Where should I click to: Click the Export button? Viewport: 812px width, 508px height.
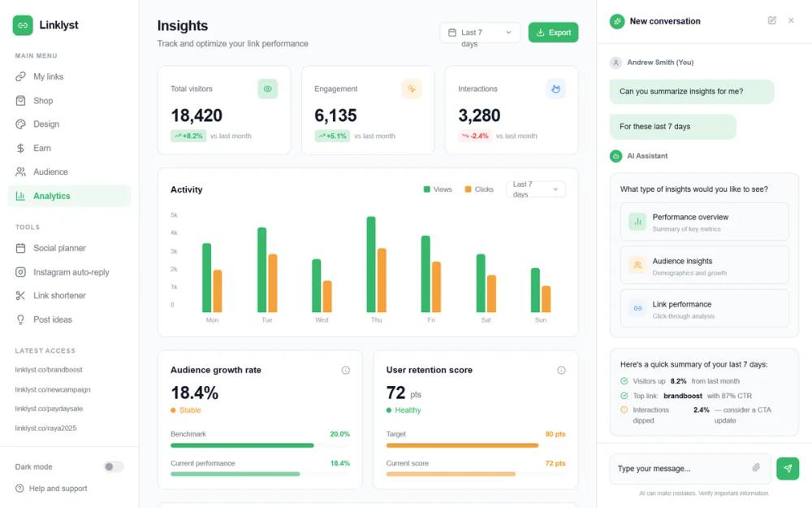pyautogui.click(x=553, y=32)
